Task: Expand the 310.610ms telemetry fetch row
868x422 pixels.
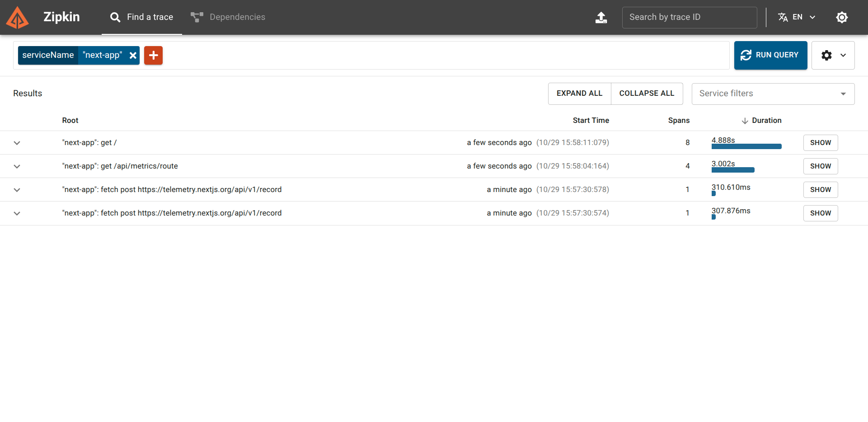Action: [x=17, y=190]
